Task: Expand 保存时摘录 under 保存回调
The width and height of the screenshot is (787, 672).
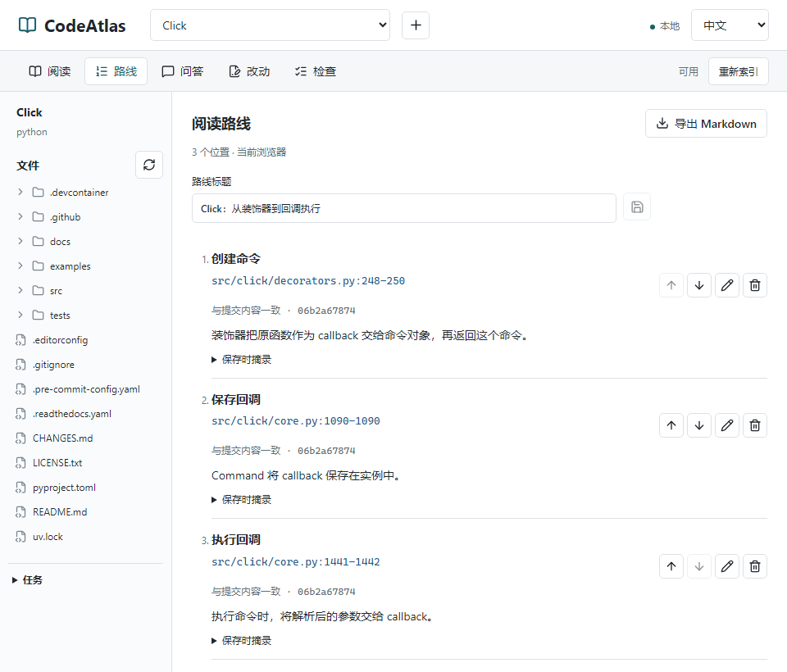Action: 241,499
